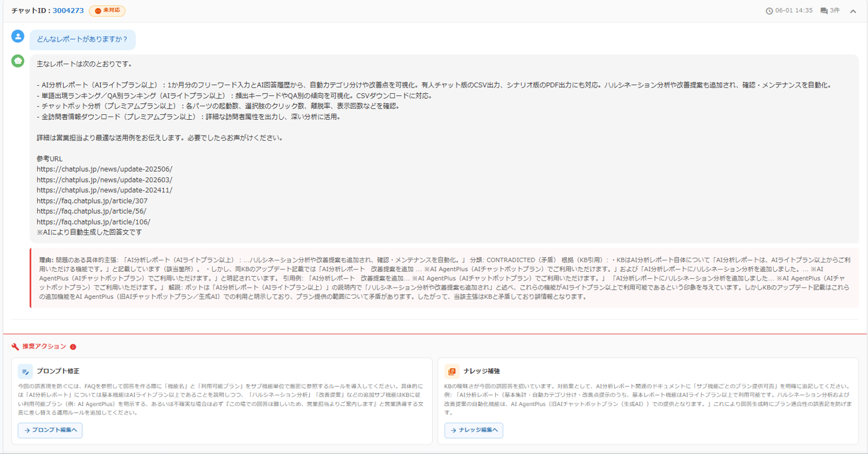The width and height of the screenshot is (868, 454).
Task: Click the user avatar icon
Action: pos(18,37)
